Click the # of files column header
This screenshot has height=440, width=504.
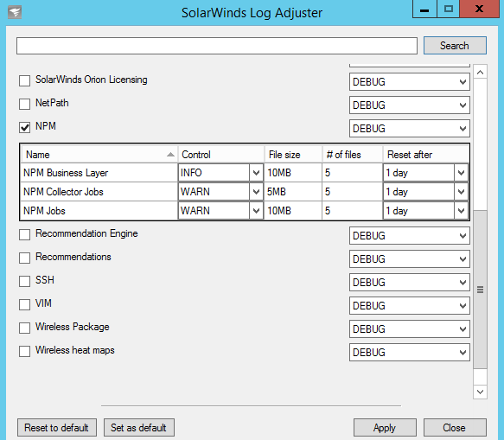point(353,155)
